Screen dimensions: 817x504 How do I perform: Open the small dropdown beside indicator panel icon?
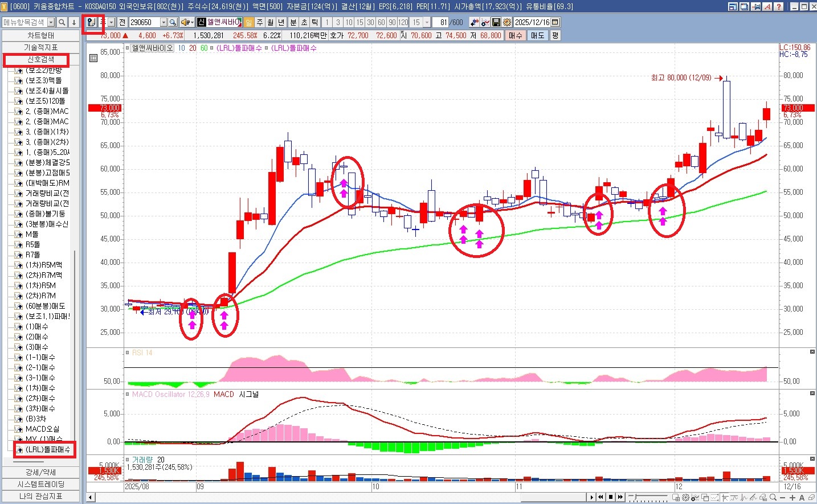point(112,22)
